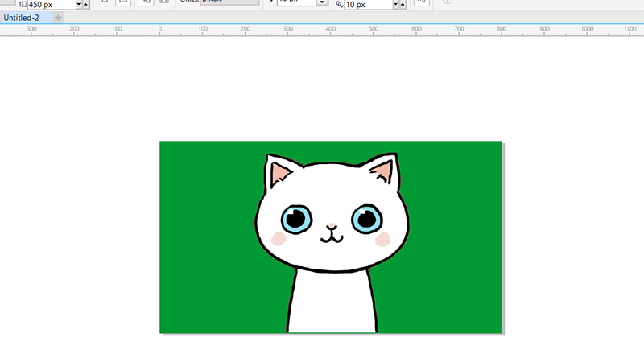Click the horizontal ruler at the 500 mark
Screen dimensions: 644x362
coord(373,30)
